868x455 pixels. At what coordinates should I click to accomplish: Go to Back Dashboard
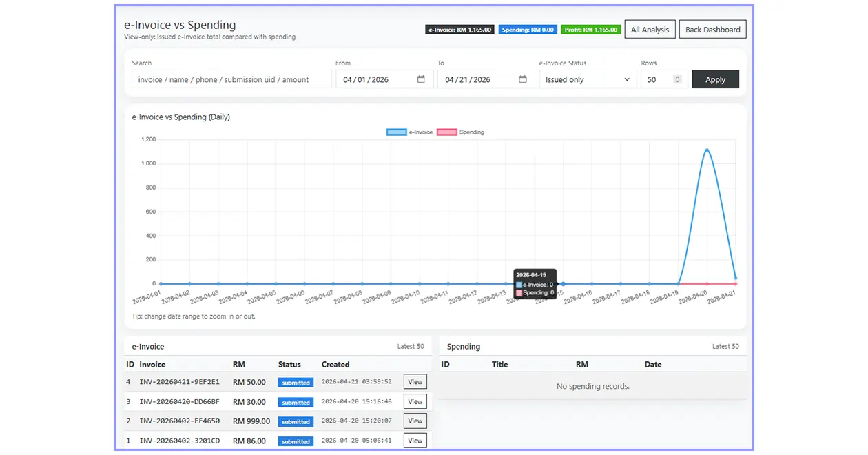pos(713,29)
